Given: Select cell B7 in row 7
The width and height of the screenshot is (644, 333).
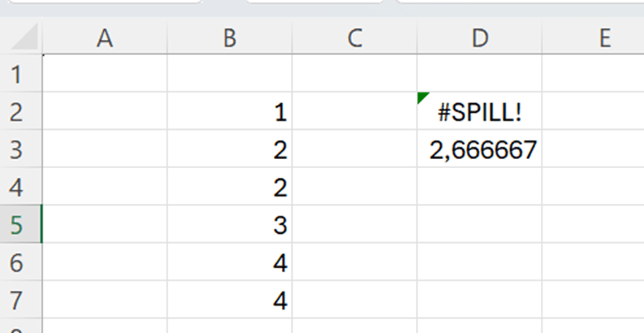Looking at the screenshot, I should point(229,301).
